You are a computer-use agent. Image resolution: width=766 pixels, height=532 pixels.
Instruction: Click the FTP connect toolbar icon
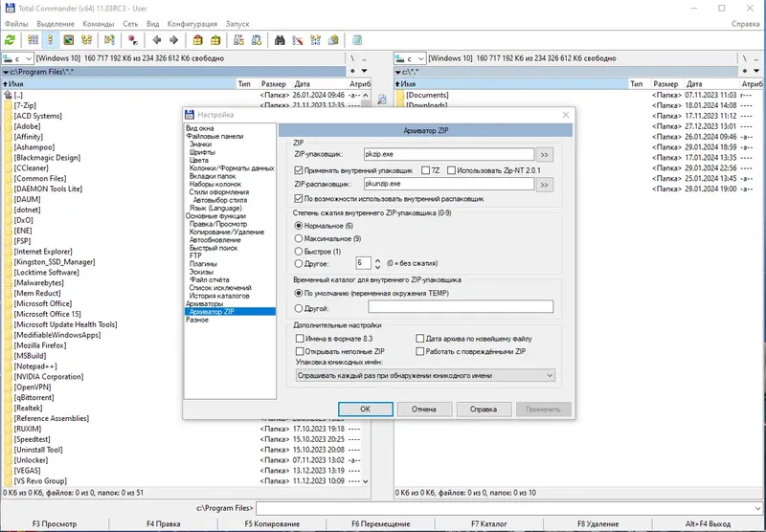[x=238, y=40]
